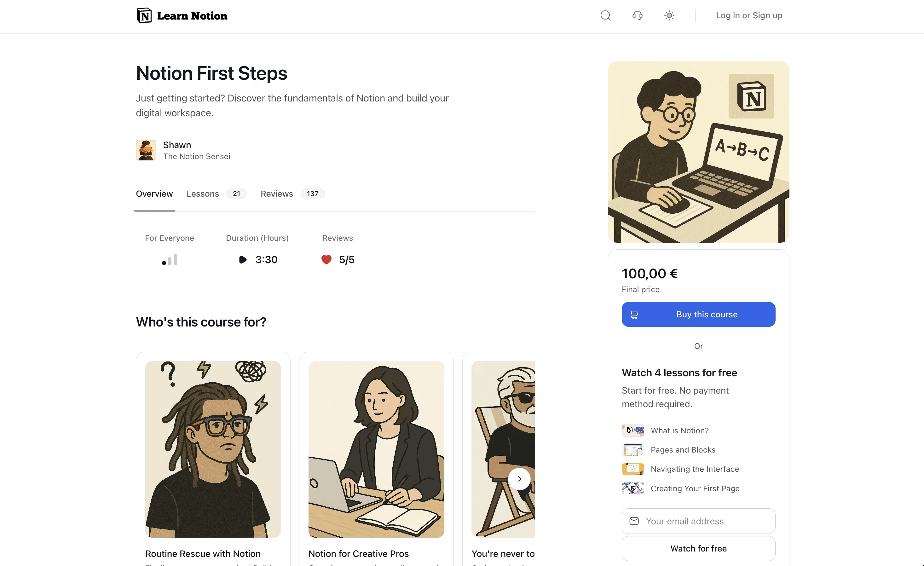Toggle light/dark theme sun icon

(x=669, y=15)
